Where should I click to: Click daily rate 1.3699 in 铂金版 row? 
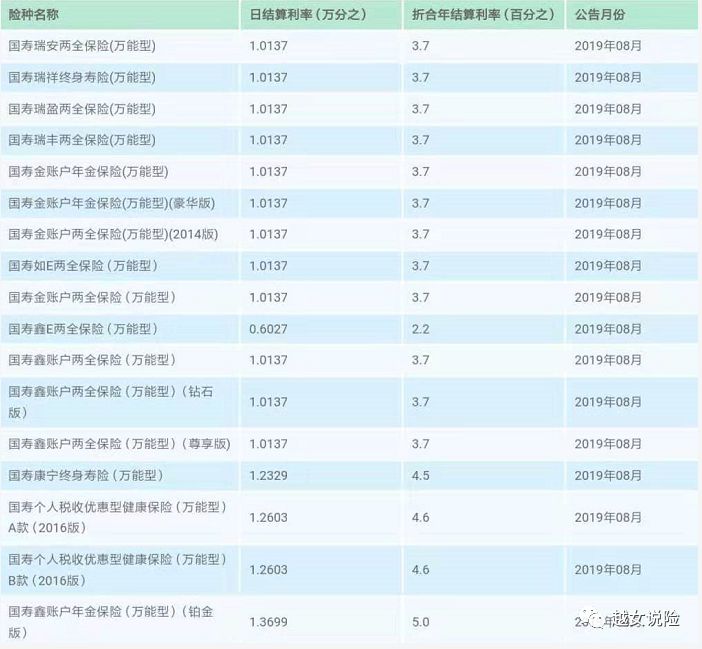[268, 622]
